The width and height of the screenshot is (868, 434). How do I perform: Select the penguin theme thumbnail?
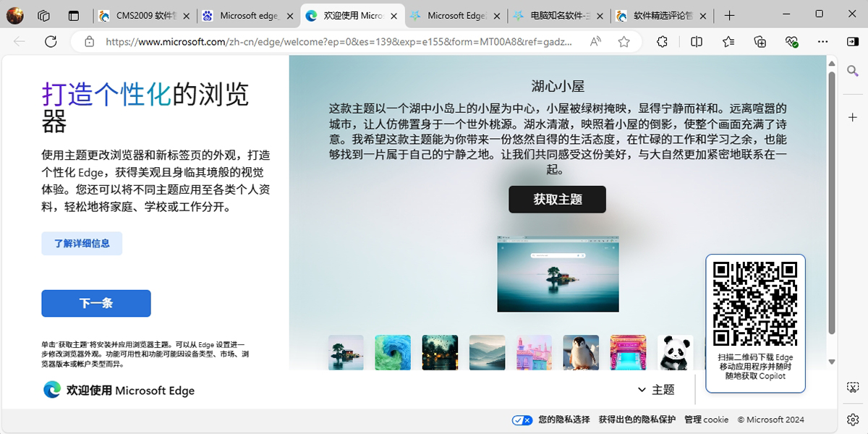coord(581,352)
